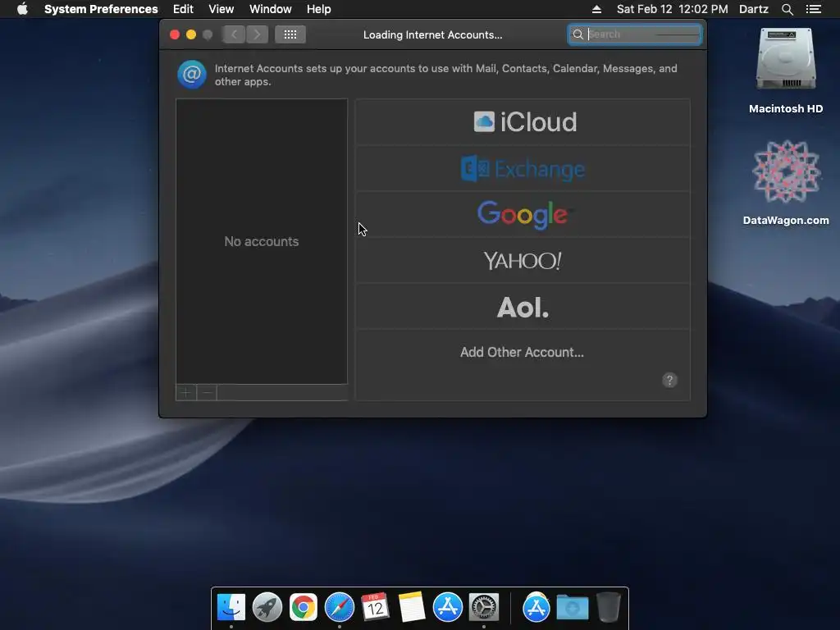Choose the Google account type
The image size is (840, 630).
tap(523, 215)
